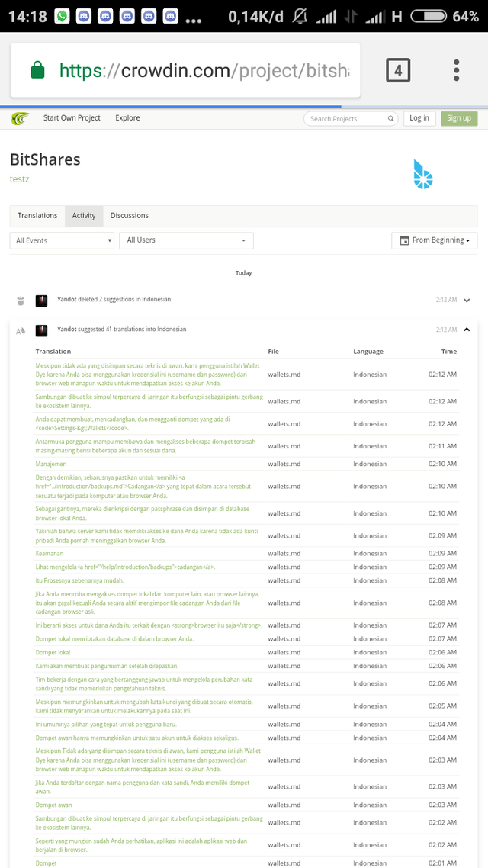Click the translation icon beside Yandot's suggestion activity
The height and width of the screenshot is (868, 488).
pos(20,330)
